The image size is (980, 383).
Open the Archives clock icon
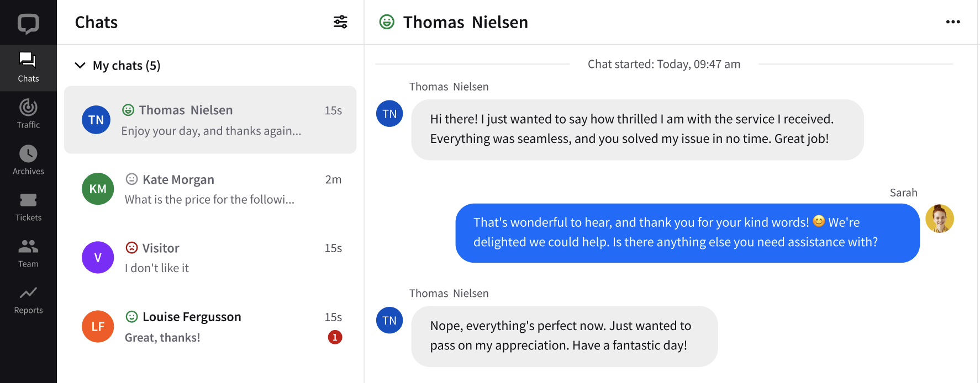[28, 153]
